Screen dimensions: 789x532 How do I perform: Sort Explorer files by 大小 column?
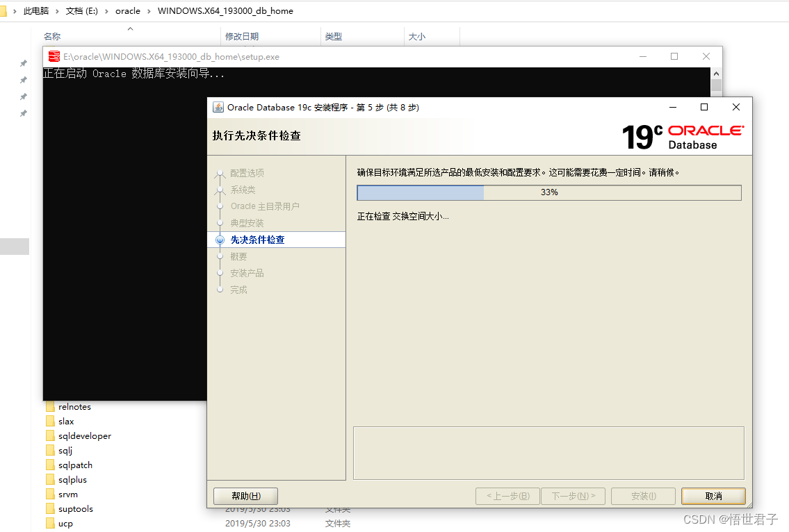(416, 36)
